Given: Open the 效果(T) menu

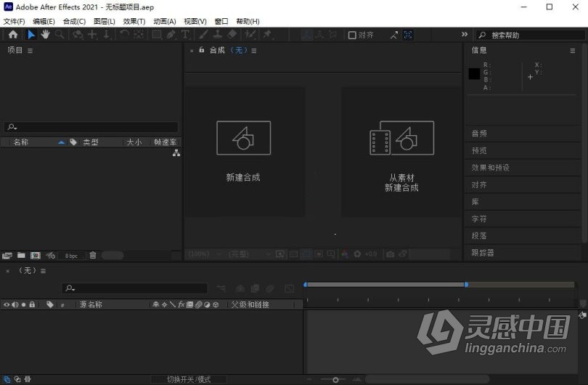Looking at the screenshot, I should (x=134, y=21).
